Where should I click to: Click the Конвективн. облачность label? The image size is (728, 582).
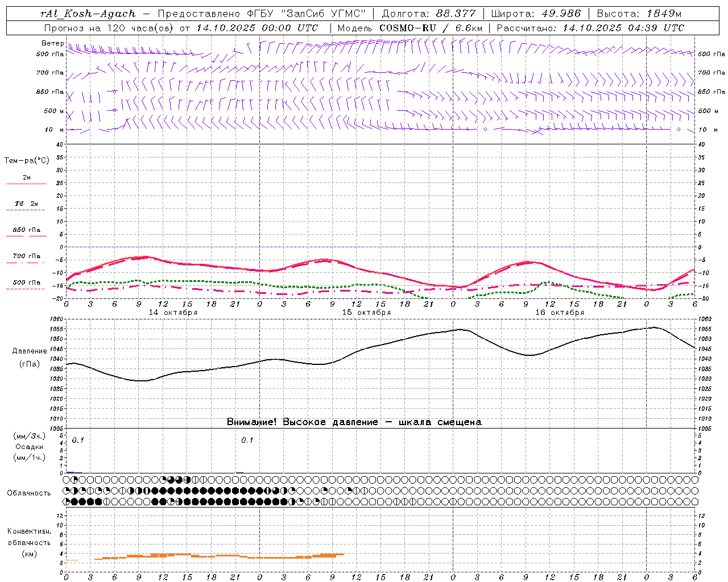click(x=29, y=537)
